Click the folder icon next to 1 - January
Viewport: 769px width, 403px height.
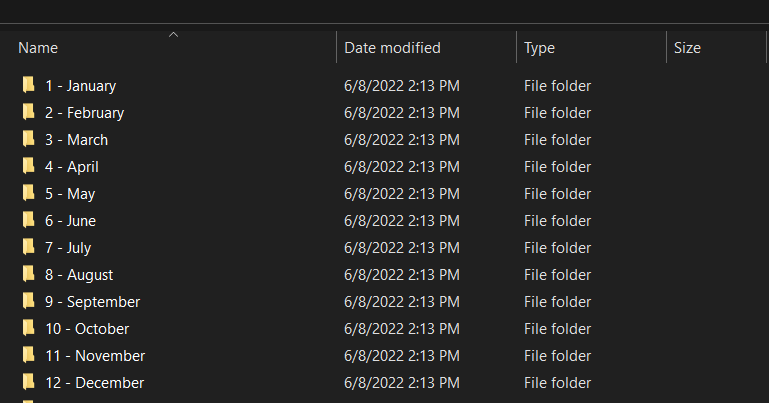(29, 86)
